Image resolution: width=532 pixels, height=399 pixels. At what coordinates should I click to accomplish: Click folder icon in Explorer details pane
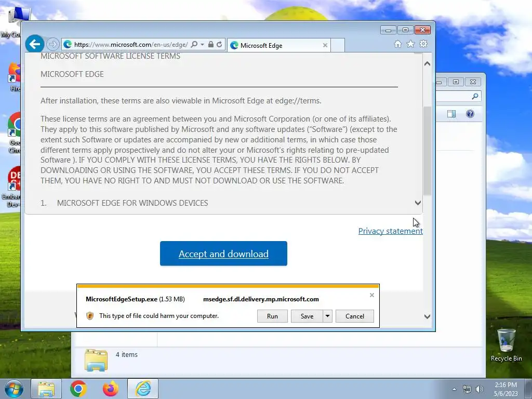pyautogui.click(x=96, y=360)
